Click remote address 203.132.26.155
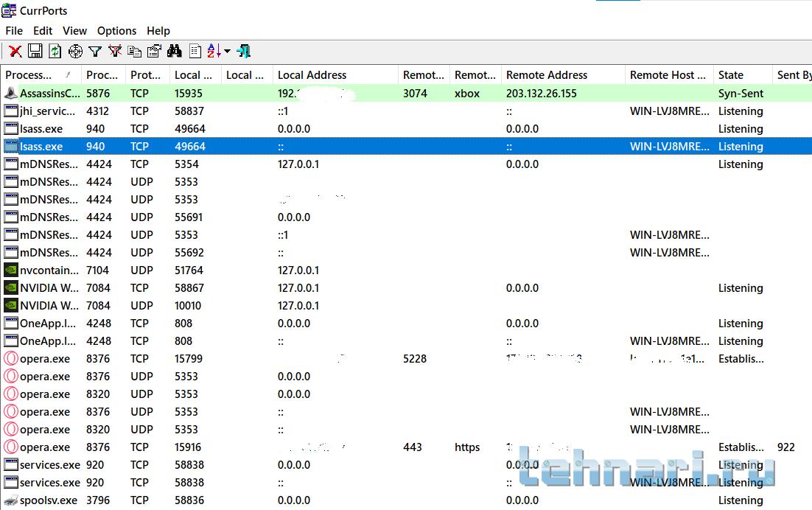 tap(541, 93)
